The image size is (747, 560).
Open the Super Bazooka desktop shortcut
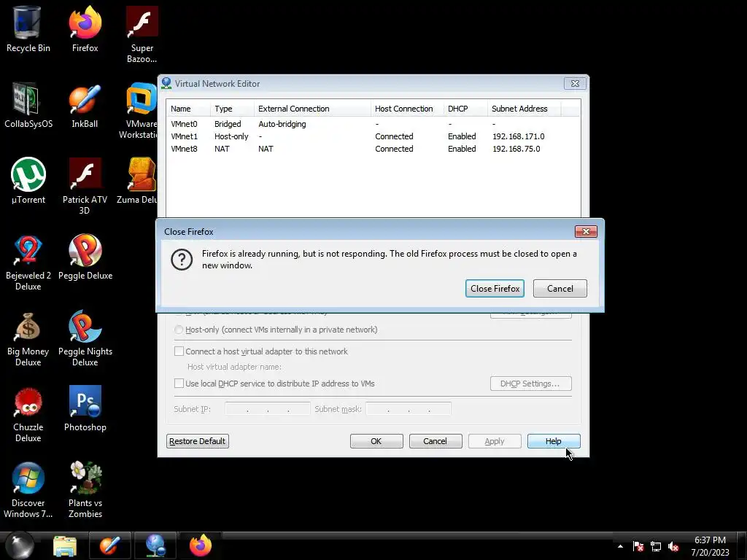142,34
